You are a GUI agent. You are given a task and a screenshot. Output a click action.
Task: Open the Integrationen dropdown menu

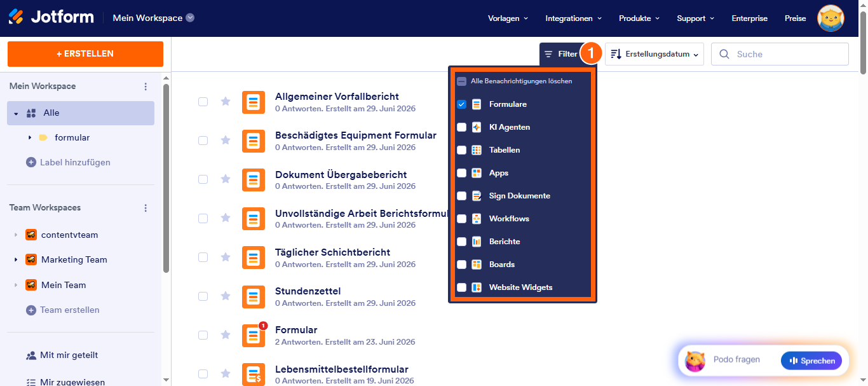574,18
